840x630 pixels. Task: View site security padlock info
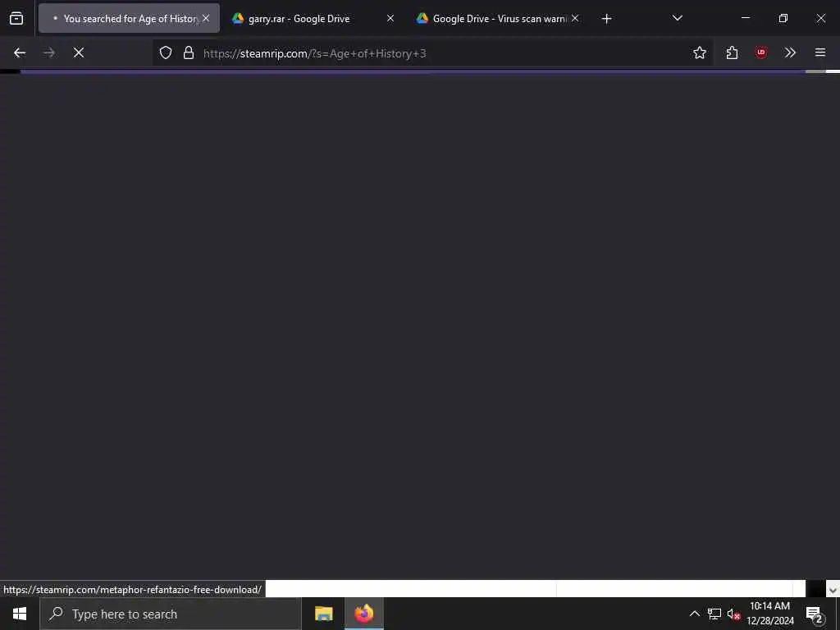click(189, 52)
